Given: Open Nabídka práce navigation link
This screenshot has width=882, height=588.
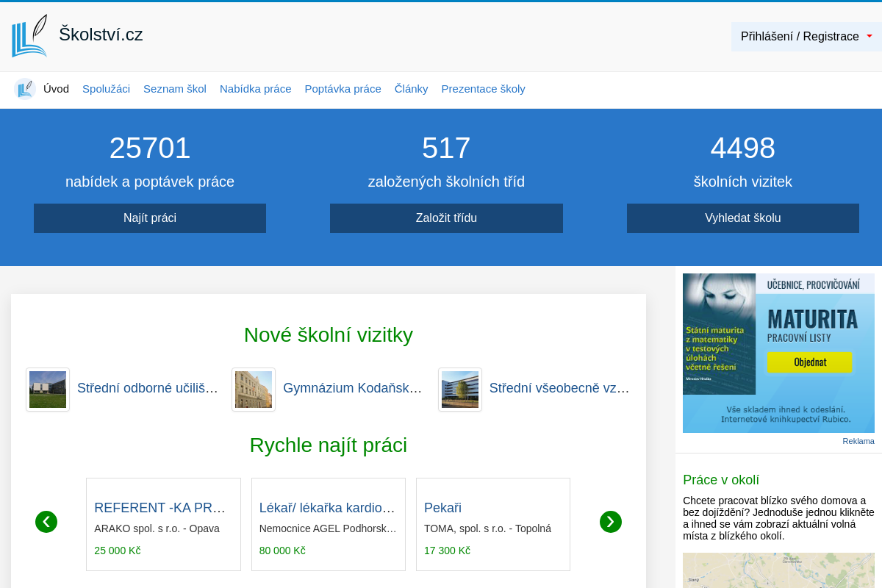Looking at the screenshot, I should (x=255, y=89).
